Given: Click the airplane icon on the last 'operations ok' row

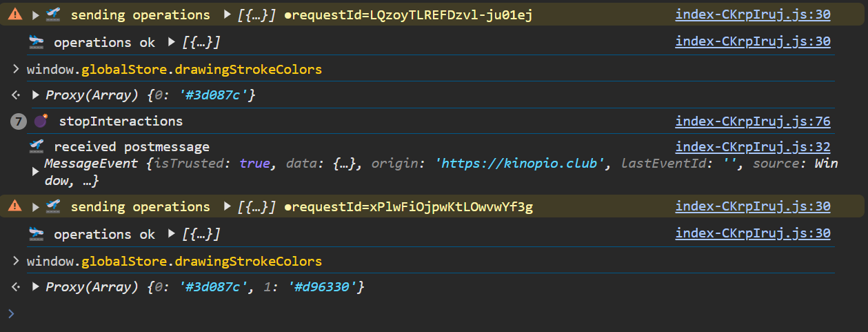Looking at the screenshot, I should click(37, 235).
